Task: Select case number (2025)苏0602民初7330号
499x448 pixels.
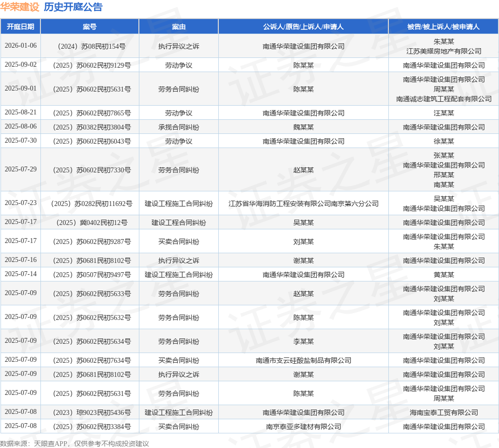Action: click(92, 170)
